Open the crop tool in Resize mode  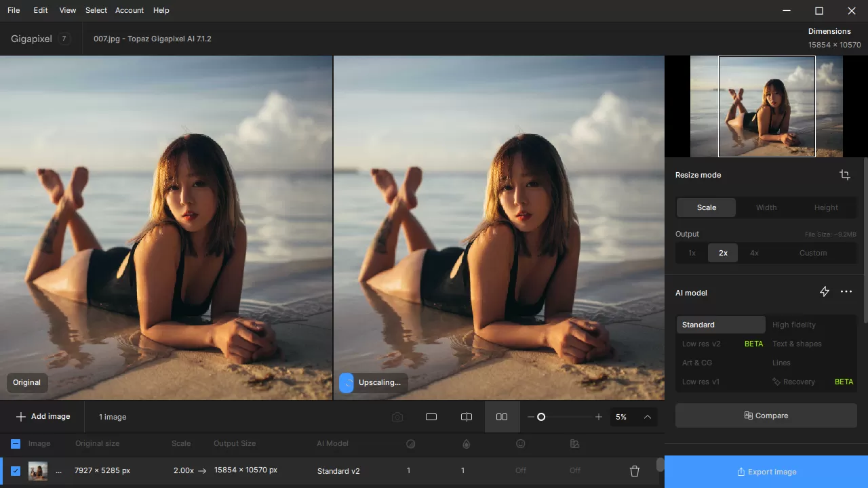845,175
